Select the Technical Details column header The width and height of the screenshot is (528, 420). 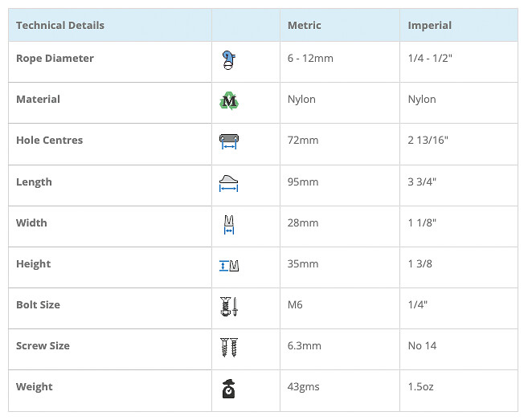click(x=60, y=25)
